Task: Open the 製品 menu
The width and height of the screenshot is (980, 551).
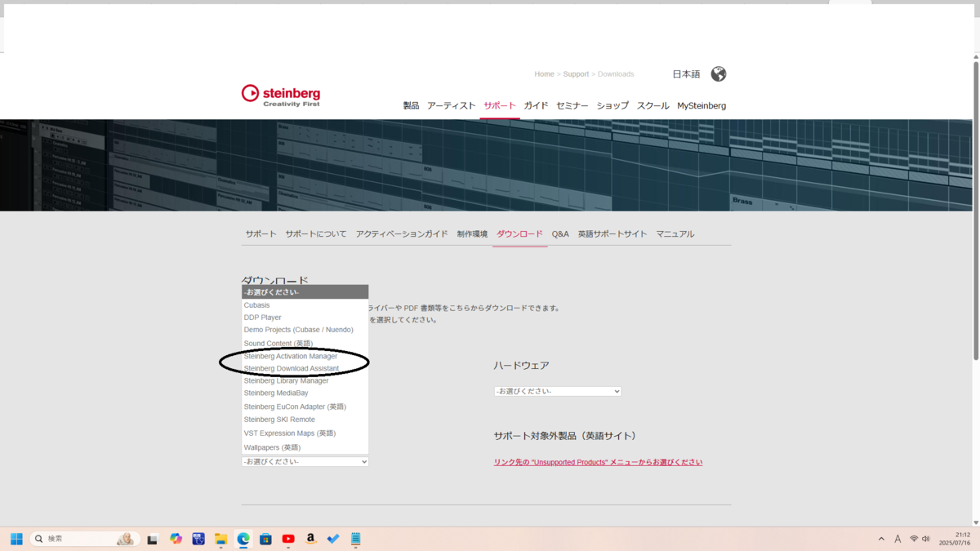Action: pos(411,106)
